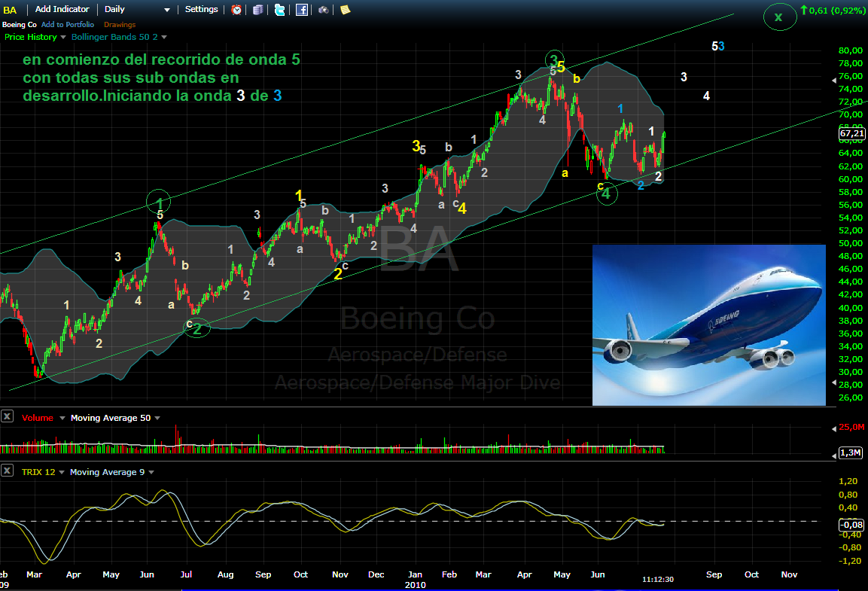Image resolution: width=868 pixels, height=591 pixels.
Task: Click Add to Portfolio link
Action: tap(68, 24)
